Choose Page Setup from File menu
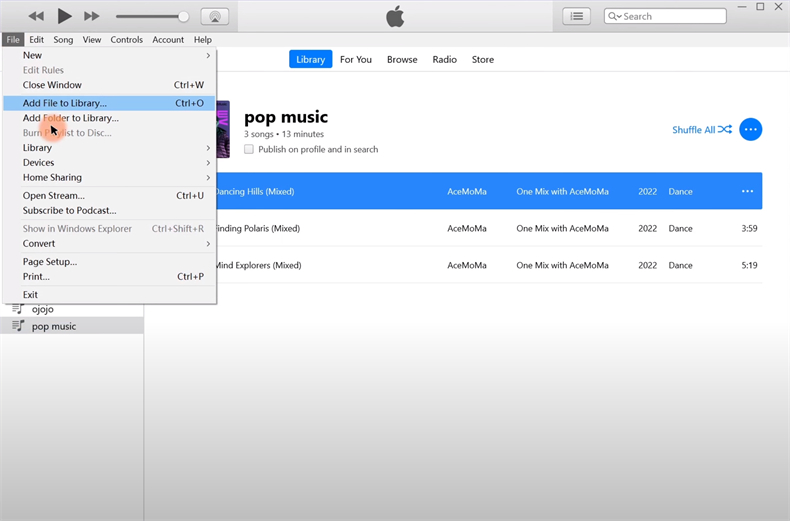 [109, 262]
